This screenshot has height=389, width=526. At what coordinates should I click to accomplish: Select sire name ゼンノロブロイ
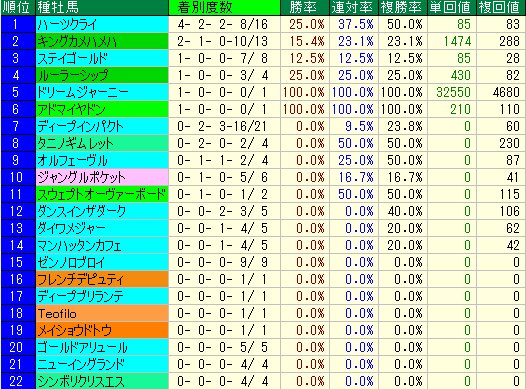(x=71, y=262)
